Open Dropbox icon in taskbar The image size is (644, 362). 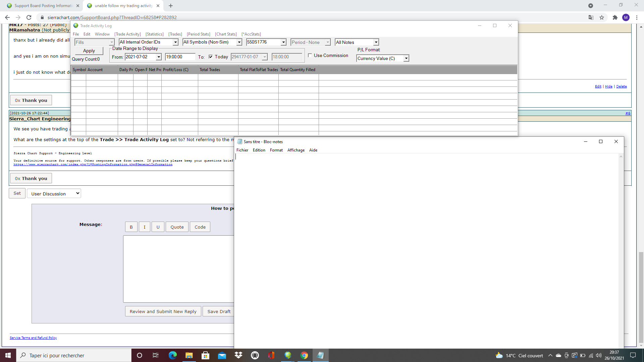(238, 355)
